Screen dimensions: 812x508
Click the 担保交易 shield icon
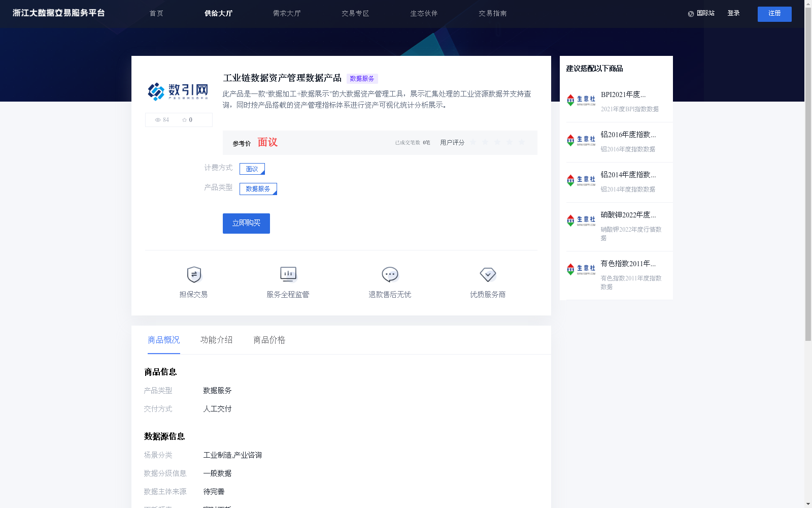click(x=194, y=274)
